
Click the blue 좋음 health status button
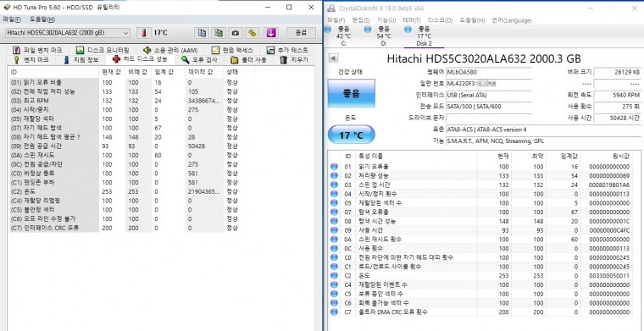(351, 94)
